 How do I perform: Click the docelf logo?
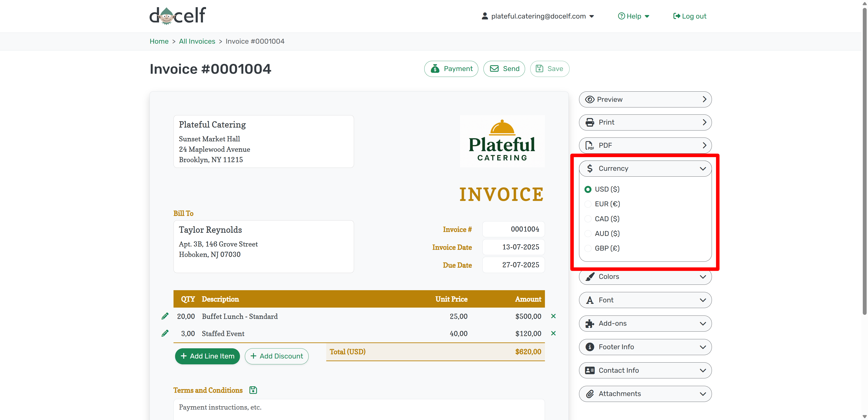178,16
